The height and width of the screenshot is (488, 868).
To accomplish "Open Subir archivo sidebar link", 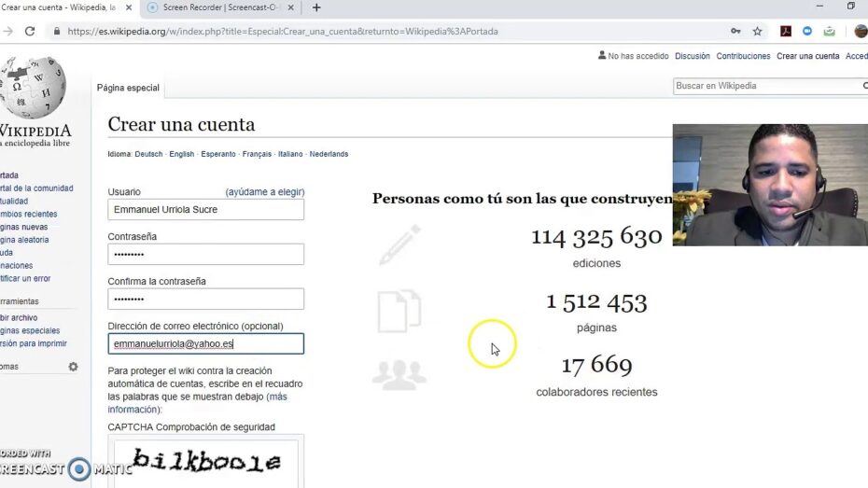I will click(x=19, y=317).
